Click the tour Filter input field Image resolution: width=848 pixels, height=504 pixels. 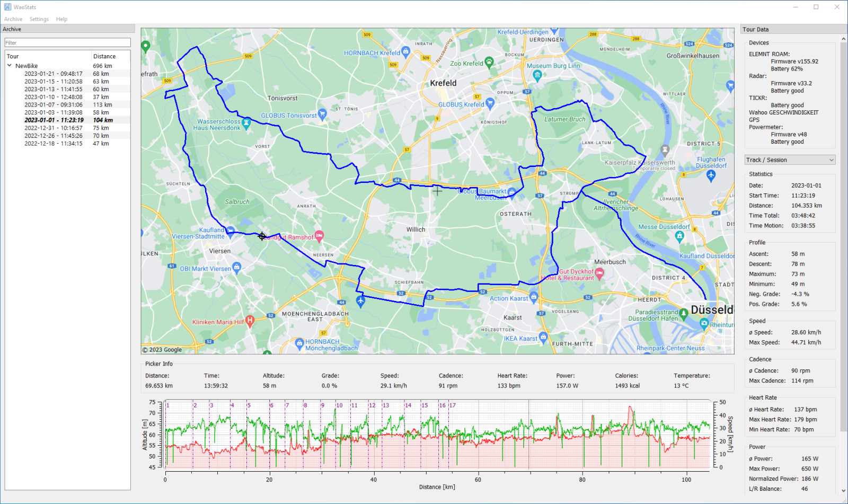pos(68,42)
